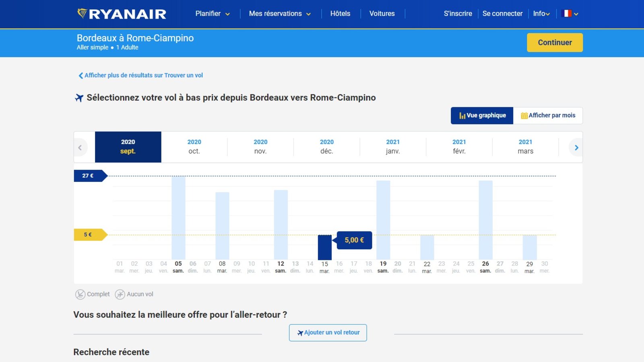Image resolution: width=644 pixels, height=362 pixels.
Task: Expand the Mes réservations dropdown
Action: coord(280,14)
